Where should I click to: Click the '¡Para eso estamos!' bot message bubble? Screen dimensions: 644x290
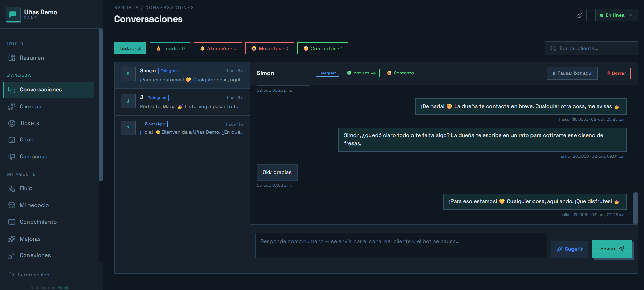pyautogui.click(x=535, y=202)
